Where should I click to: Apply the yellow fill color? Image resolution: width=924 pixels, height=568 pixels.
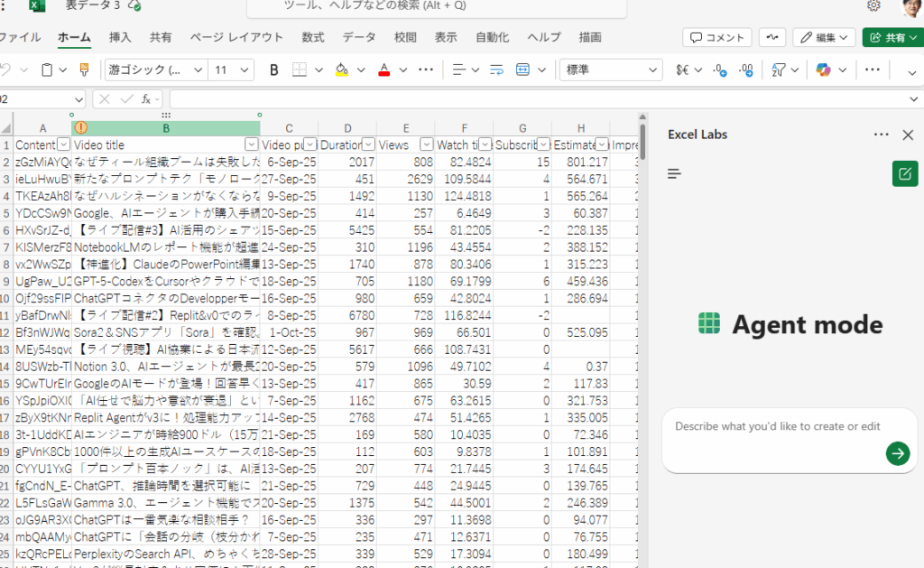341,70
